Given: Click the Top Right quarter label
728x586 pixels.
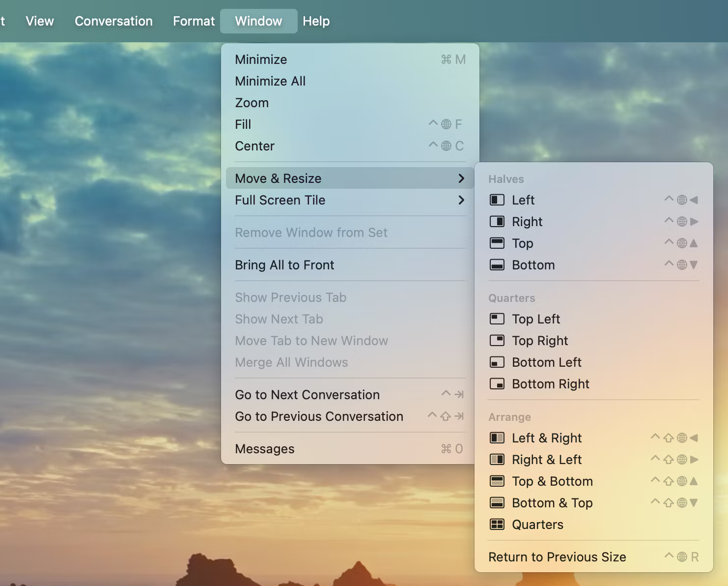Looking at the screenshot, I should click(540, 341).
